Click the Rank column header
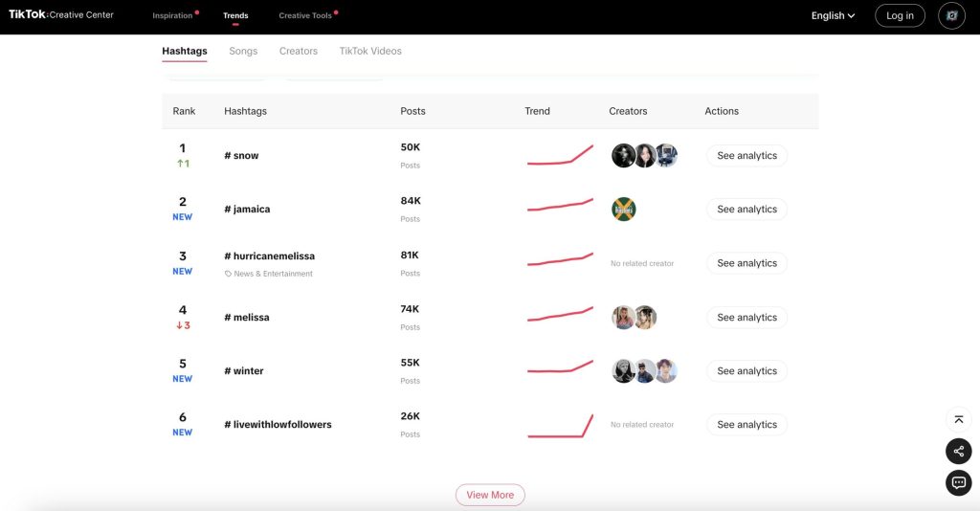Image resolution: width=980 pixels, height=511 pixels. (184, 111)
